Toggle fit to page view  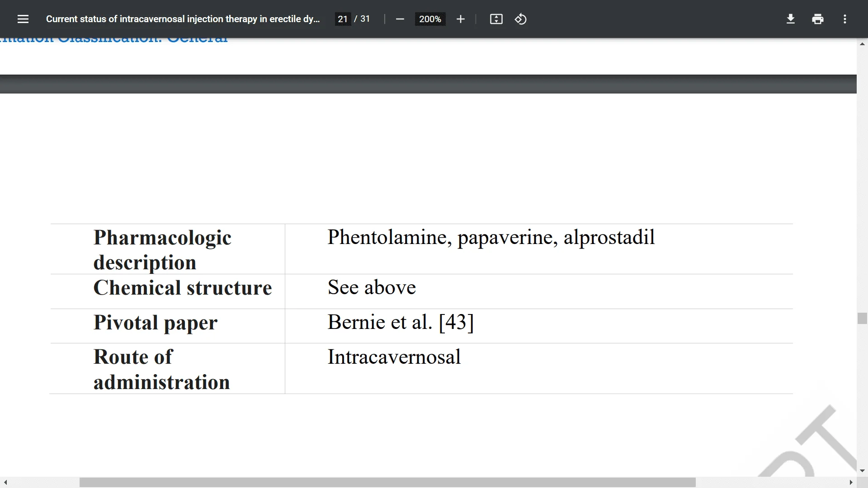click(x=496, y=19)
